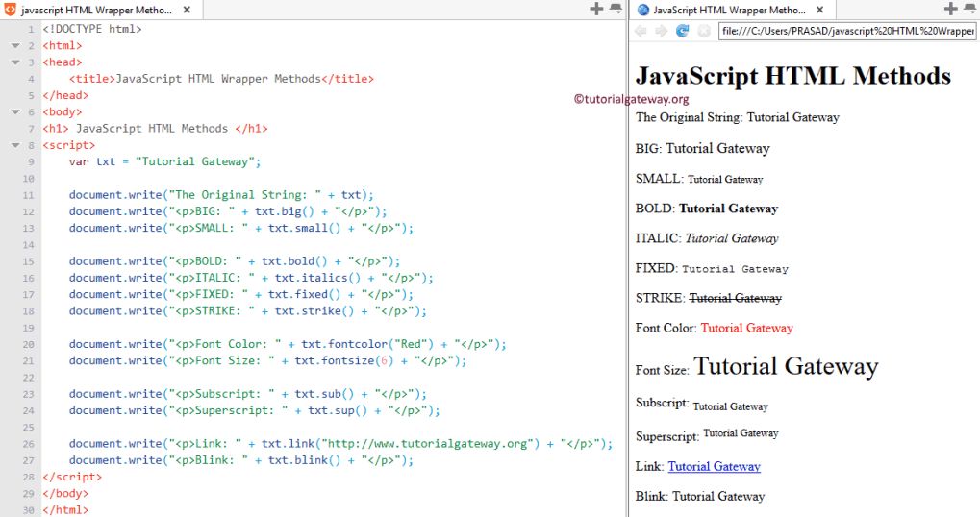Click the JavaScript HTML Methods heading in preview
This screenshot has width=980, height=517.
(x=793, y=76)
